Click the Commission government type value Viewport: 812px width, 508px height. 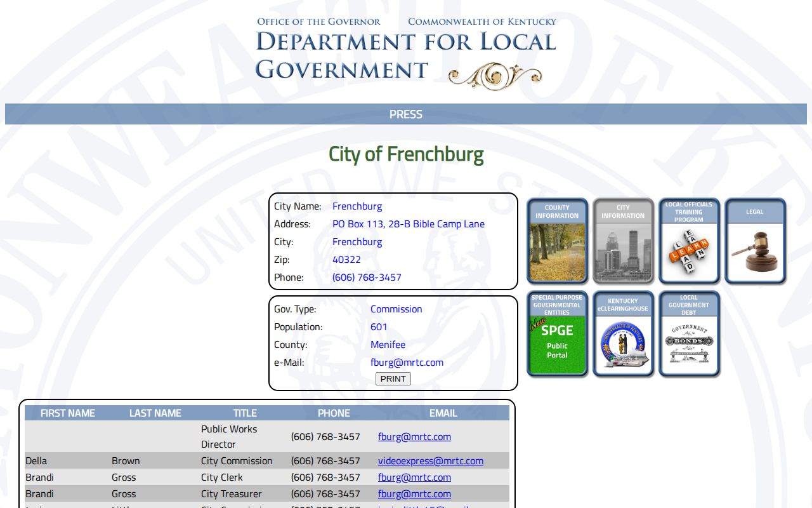pyautogui.click(x=396, y=309)
